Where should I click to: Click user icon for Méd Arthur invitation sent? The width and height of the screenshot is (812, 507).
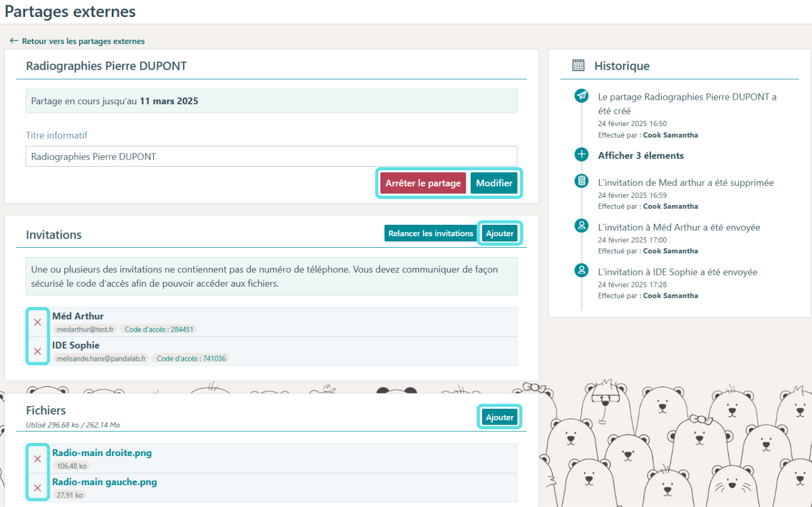coord(581,225)
